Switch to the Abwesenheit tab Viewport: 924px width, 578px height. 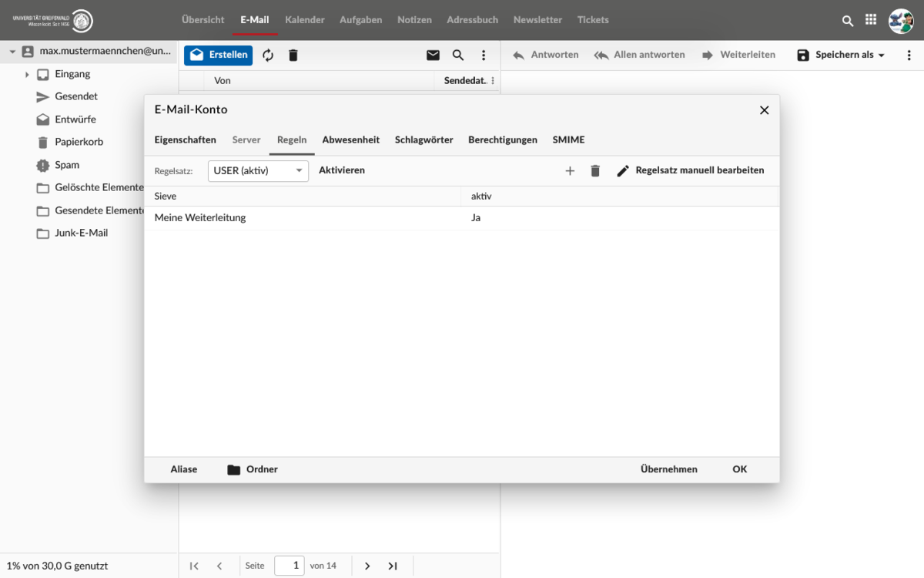tap(350, 140)
